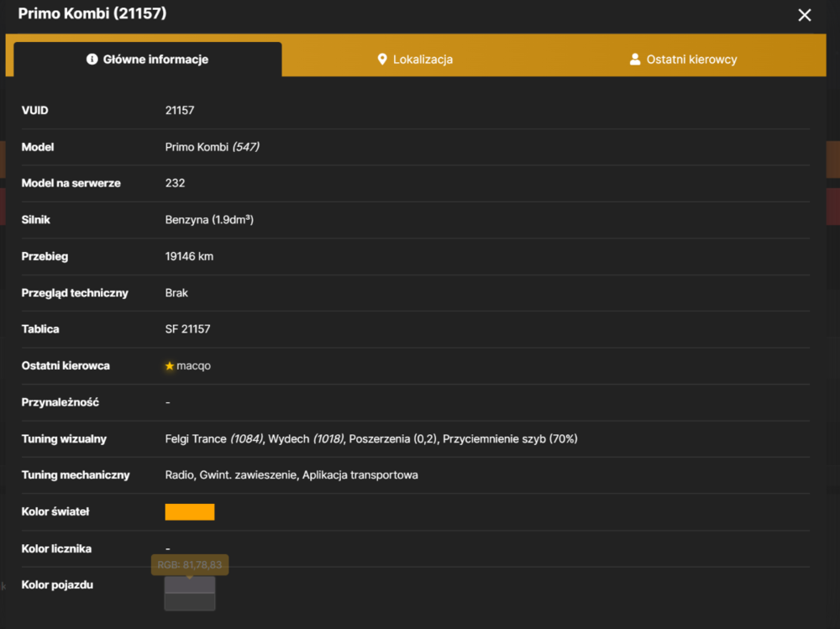
Task: Click the Przynależność row label
Action: coord(60,402)
